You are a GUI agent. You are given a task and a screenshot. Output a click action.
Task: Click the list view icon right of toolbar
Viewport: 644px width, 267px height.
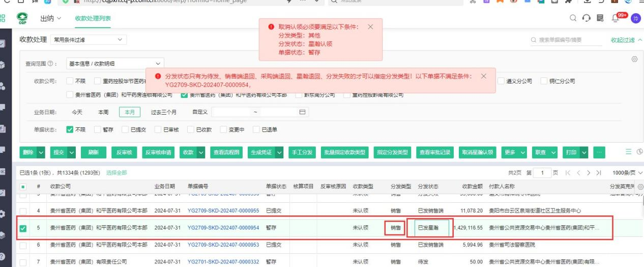(628, 152)
